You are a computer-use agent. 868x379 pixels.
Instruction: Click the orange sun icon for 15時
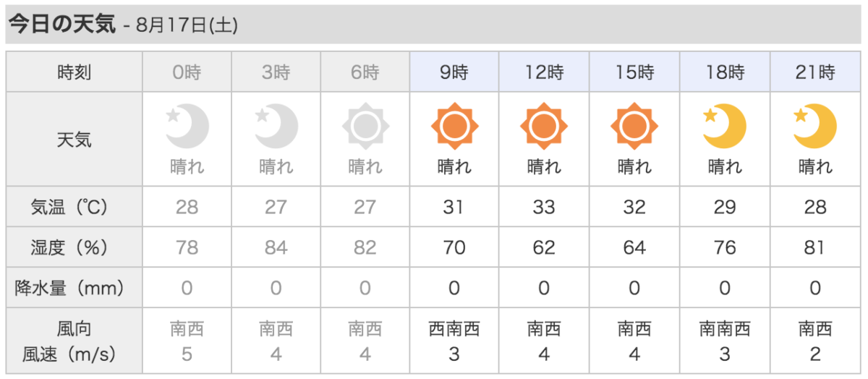[x=634, y=127]
